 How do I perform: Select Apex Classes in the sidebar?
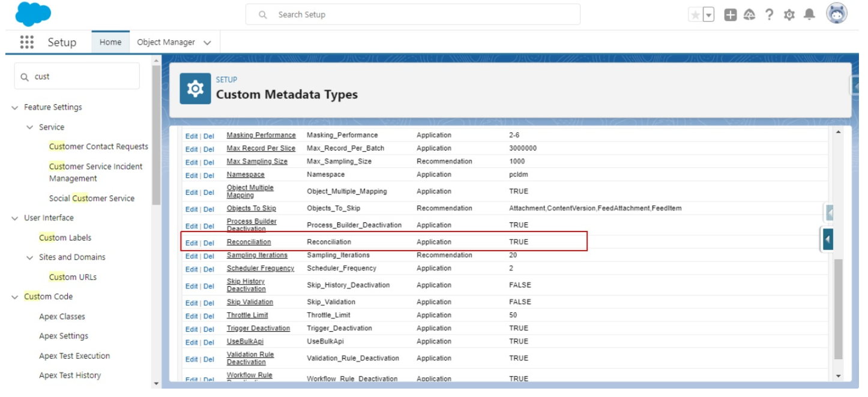62,317
